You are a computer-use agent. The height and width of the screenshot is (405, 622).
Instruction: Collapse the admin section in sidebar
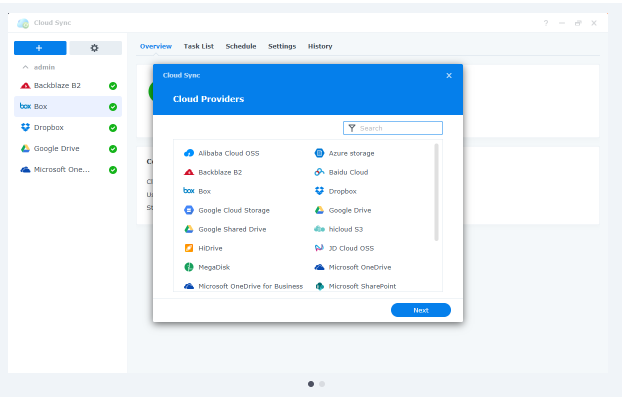(x=25, y=67)
